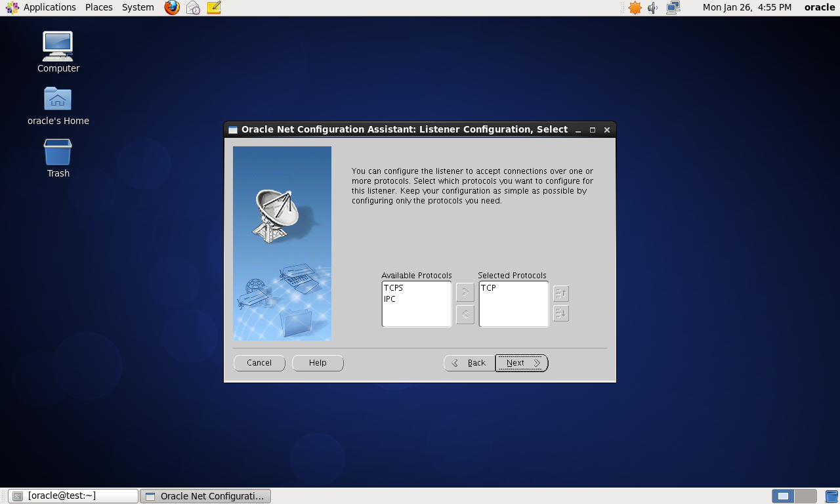Open the Applications menu

click(41, 8)
